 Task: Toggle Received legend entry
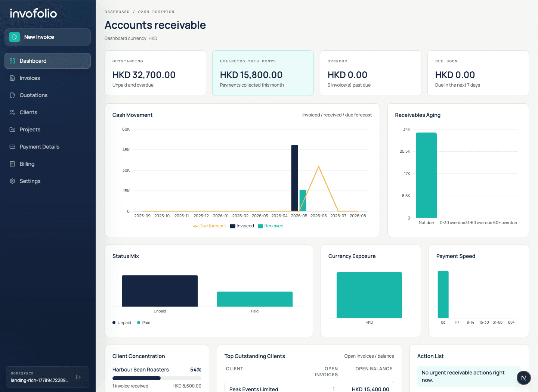271,226
